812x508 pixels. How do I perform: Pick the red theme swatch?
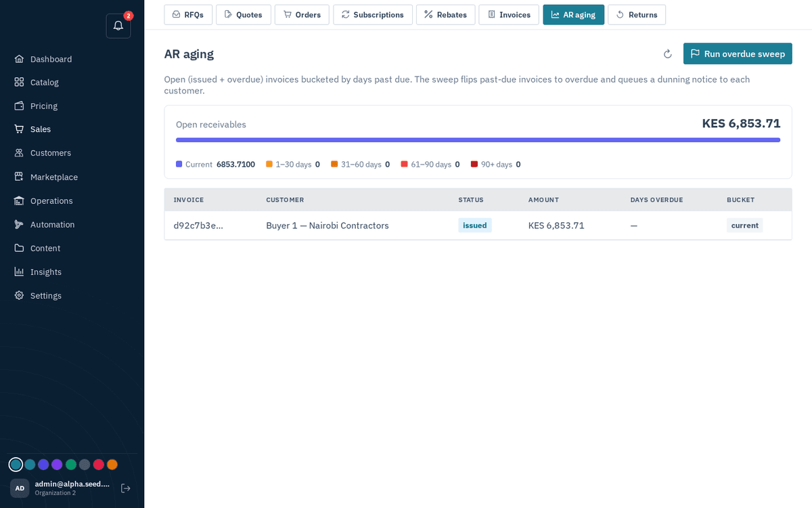(98, 465)
